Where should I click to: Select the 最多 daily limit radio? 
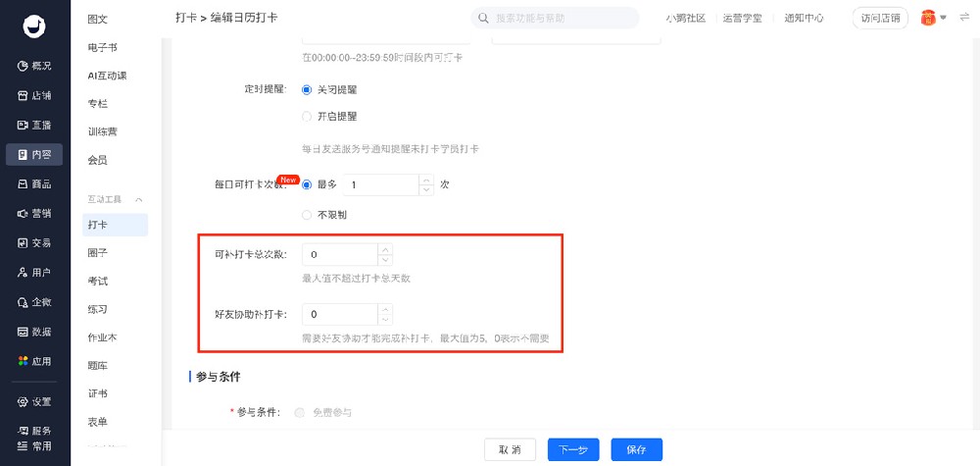[306, 184]
